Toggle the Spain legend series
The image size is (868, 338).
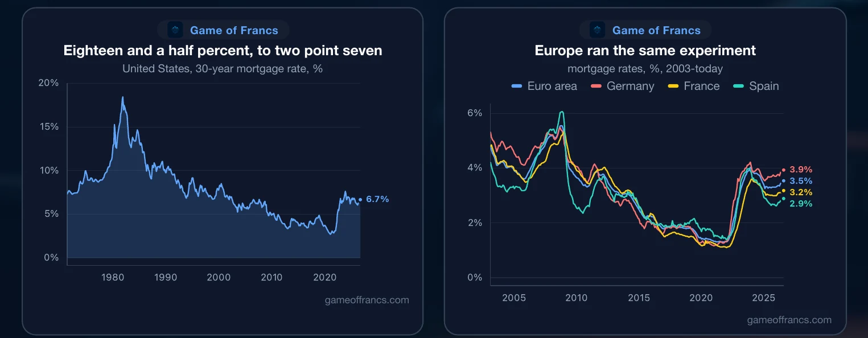point(756,86)
